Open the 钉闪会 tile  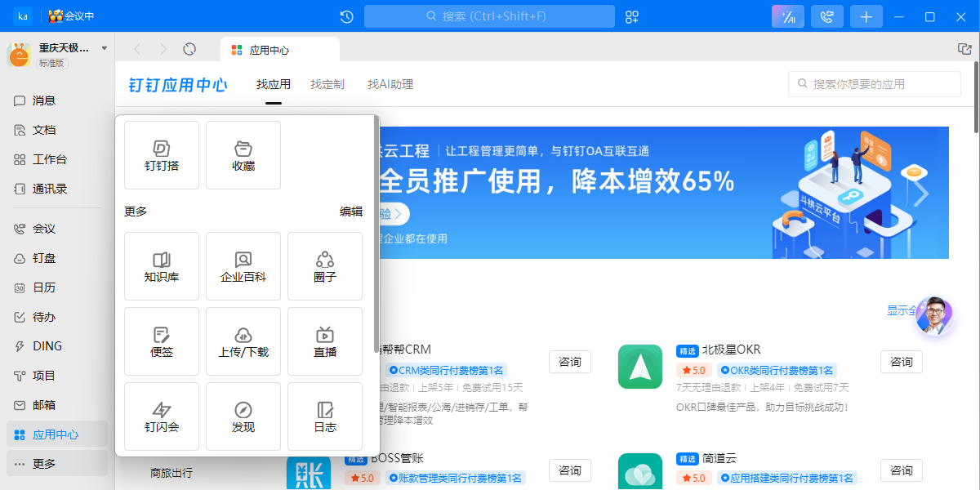[162, 416]
